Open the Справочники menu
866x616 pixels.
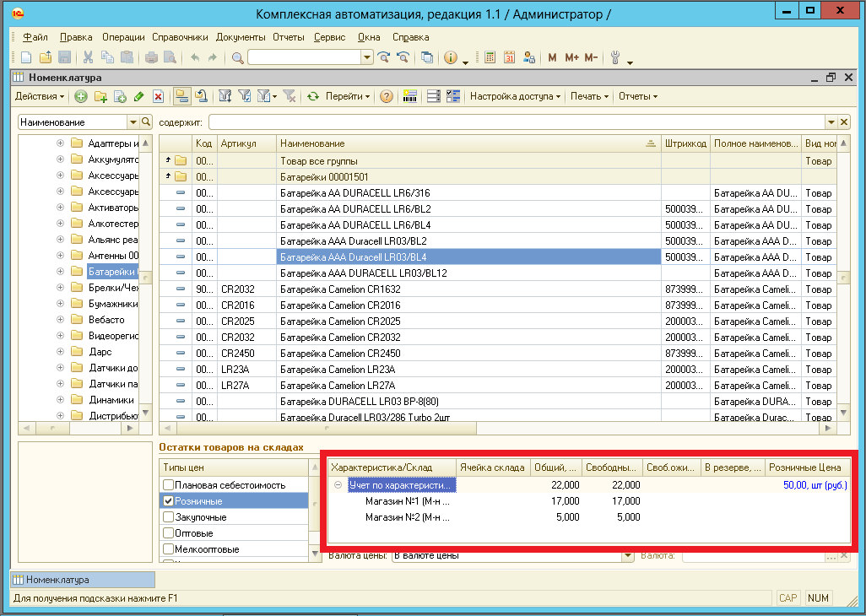click(180, 37)
